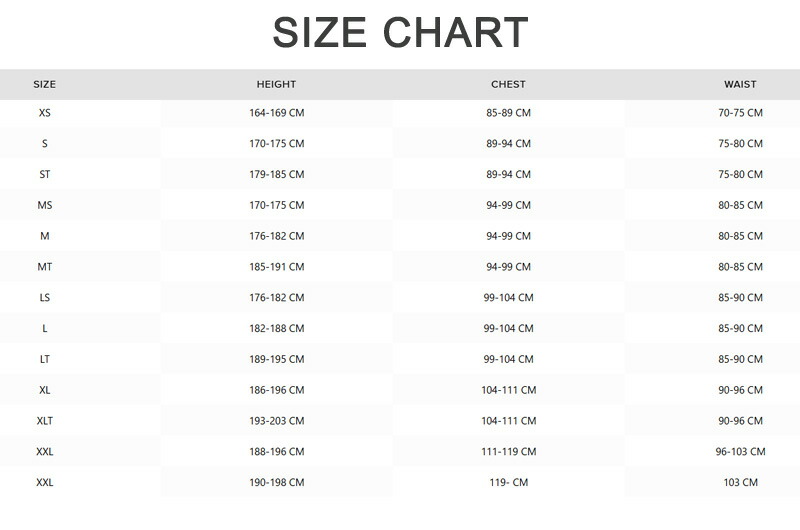Click the 164-169 CM height cell
Viewport: 800px width, 530px height.
(276, 113)
